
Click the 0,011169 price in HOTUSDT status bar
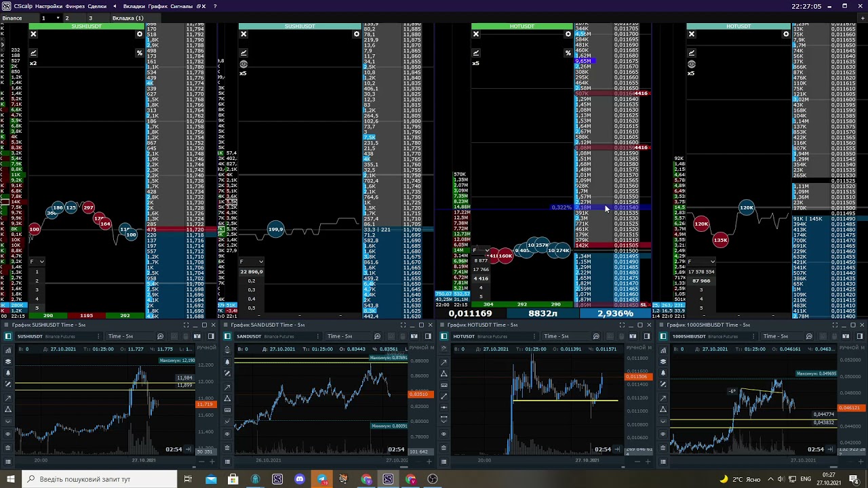(470, 313)
